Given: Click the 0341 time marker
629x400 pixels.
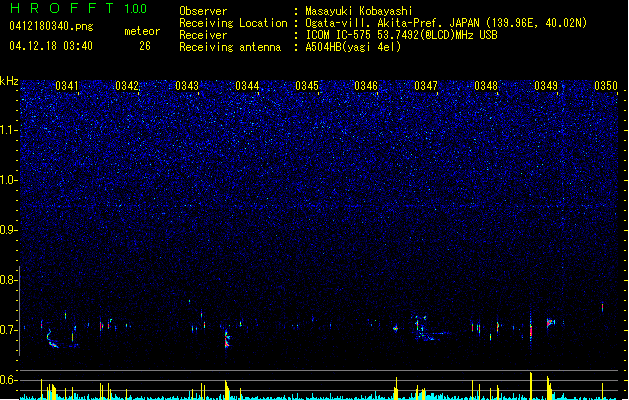Looking at the screenshot, I should point(67,86).
